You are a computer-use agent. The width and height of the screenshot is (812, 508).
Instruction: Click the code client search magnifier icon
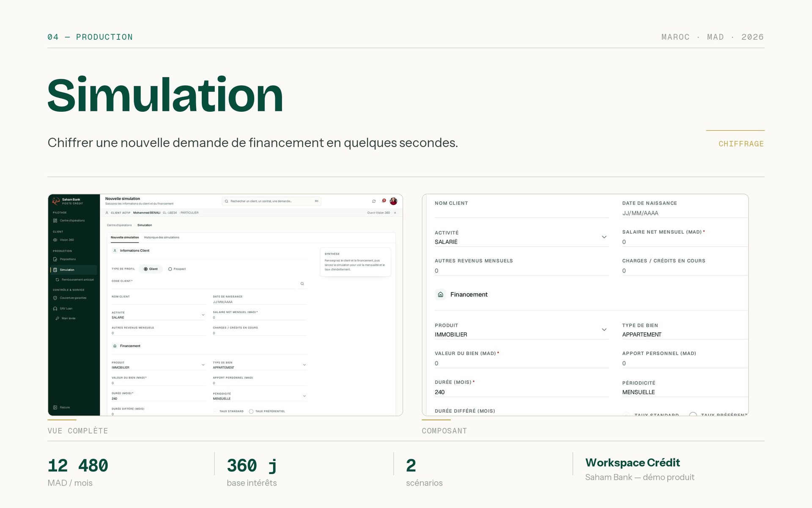click(x=302, y=284)
